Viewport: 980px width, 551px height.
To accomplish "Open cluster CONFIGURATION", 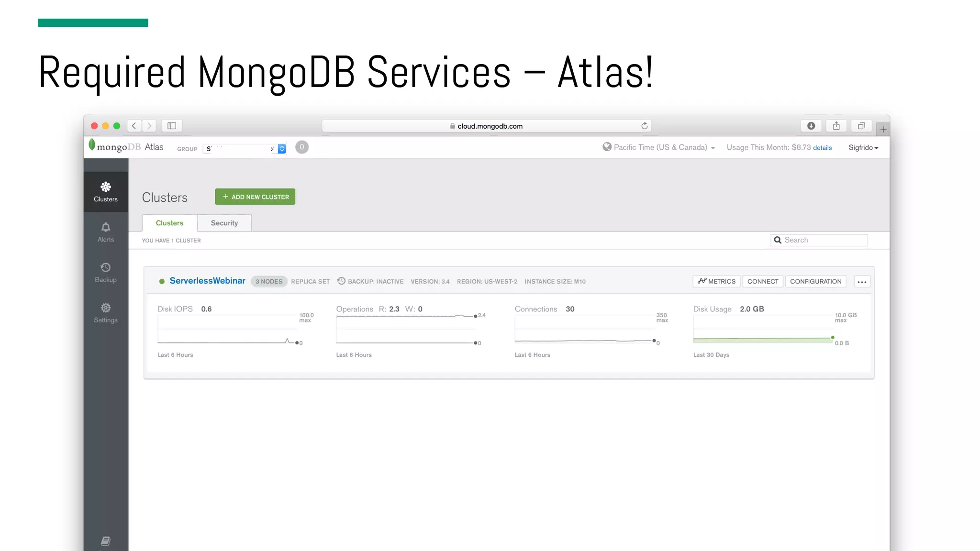I will (x=815, y=281).
